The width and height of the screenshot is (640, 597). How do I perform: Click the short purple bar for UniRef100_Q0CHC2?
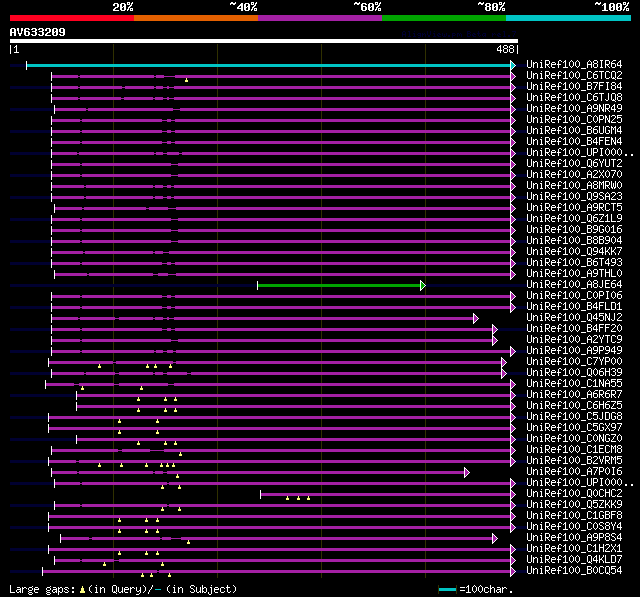(x=385, y=495)
